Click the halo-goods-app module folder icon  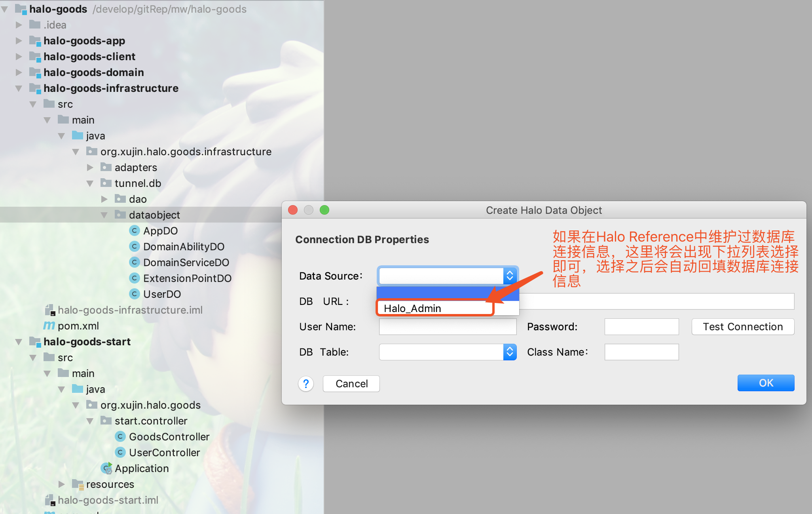pyautogui.click(x=35, y=40)
